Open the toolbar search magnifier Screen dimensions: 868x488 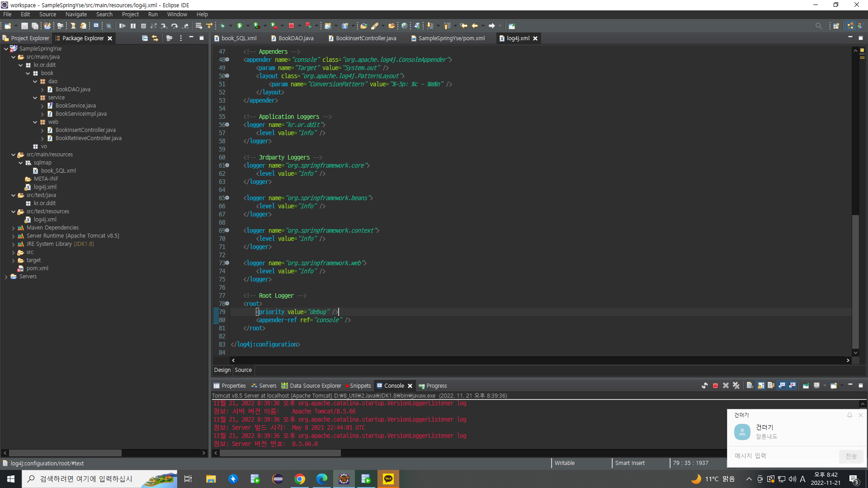point(818,26)
